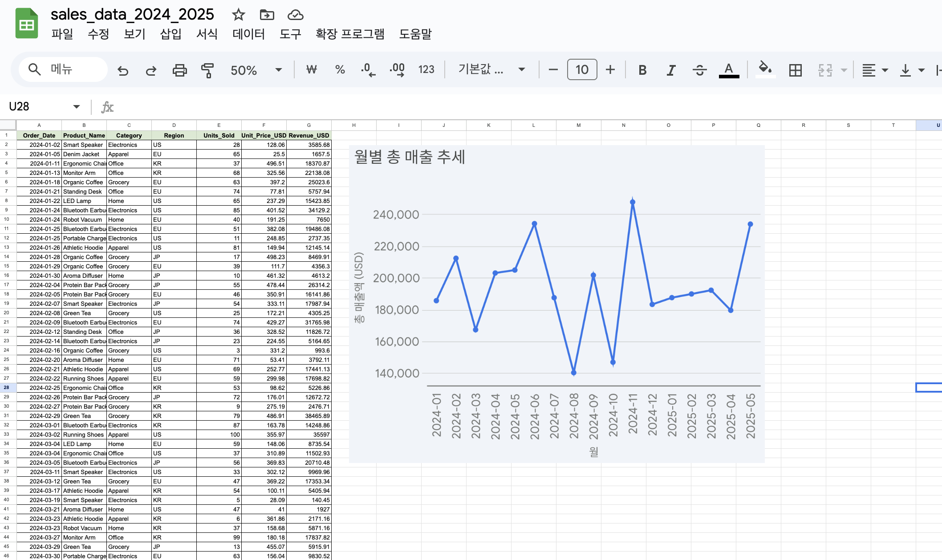Select column G header
The image size is (942, 560).
click(x=309, y=125)
